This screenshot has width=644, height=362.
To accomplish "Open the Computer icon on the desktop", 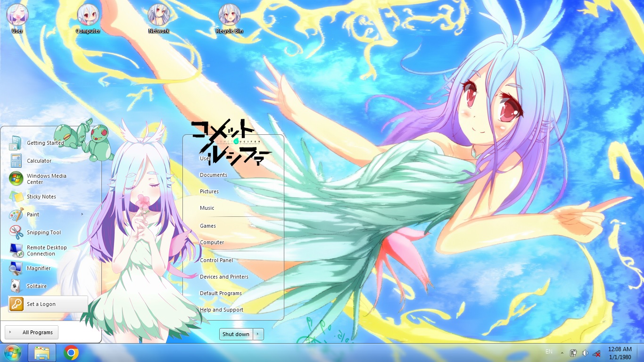I will (88, 19).
